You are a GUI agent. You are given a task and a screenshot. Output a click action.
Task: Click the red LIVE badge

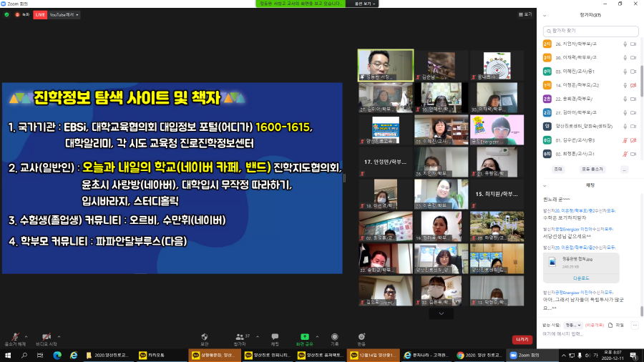pyautogui.click(x=40, y=15)
